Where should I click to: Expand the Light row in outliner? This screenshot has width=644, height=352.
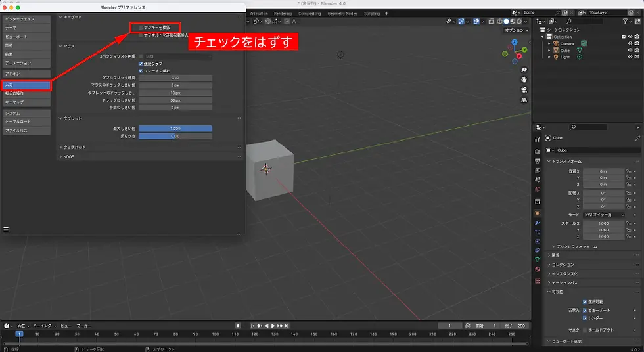(549, 57)
